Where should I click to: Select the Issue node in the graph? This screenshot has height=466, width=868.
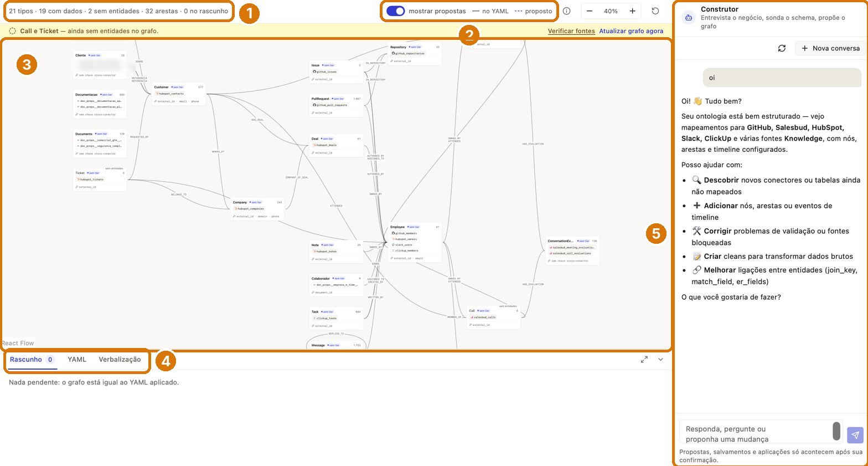336,72
